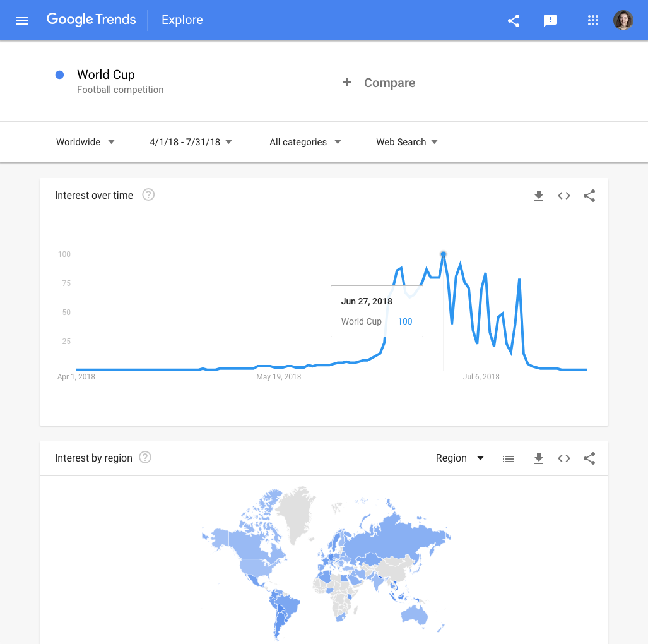Embed the Interest over time chart

564,196
